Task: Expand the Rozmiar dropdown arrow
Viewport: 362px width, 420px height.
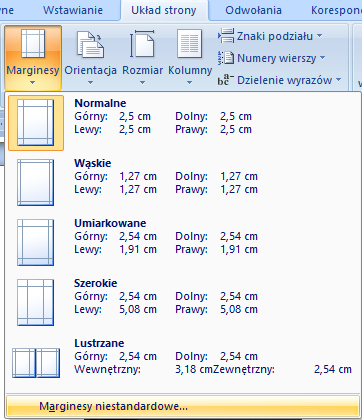Action: pos(142,82)
